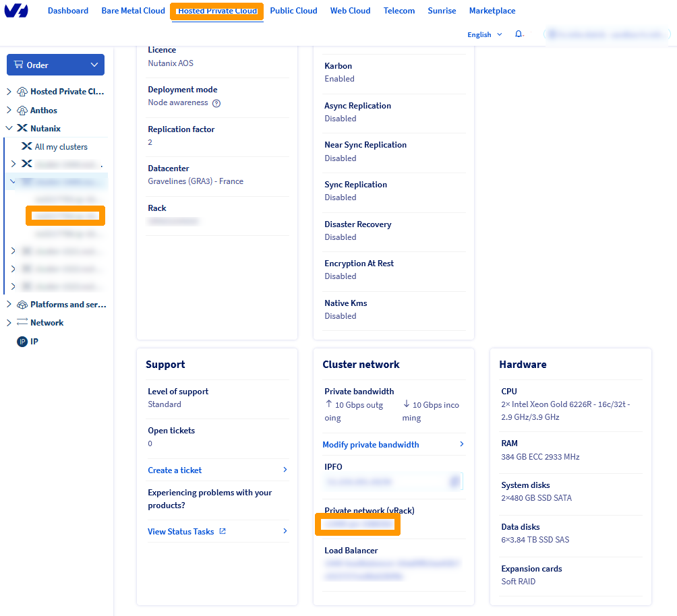Click the Nutanix X icon beside All my clusters
The image size is (677, 616).
click(x=27, y=146)
